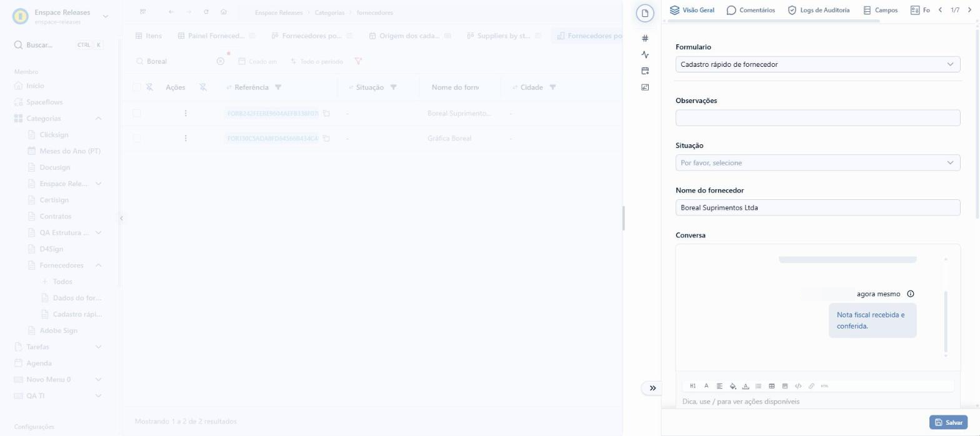Switch to the Logs de Auditoria tab
Image resolution: width=980 pixels, height=436 pixels.
pyautogui.click(x=818, y=10)
